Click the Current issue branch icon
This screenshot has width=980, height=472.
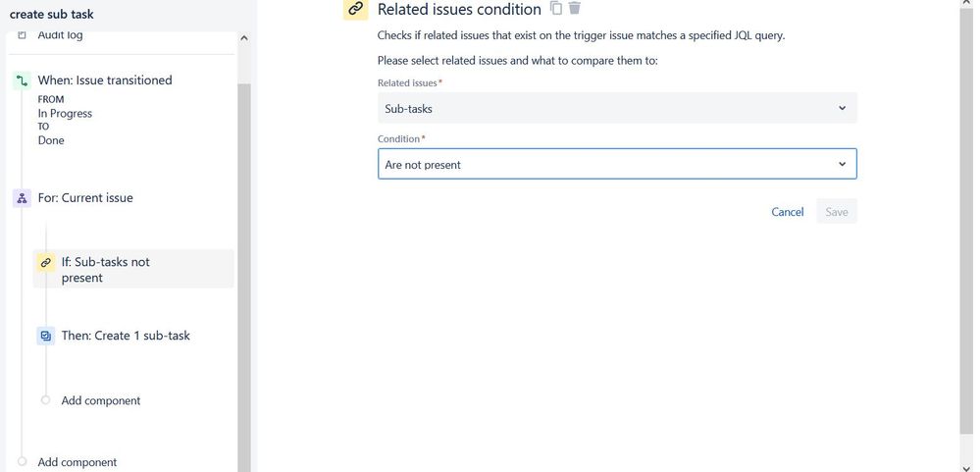pyautogui.click(x=22, y=198)
